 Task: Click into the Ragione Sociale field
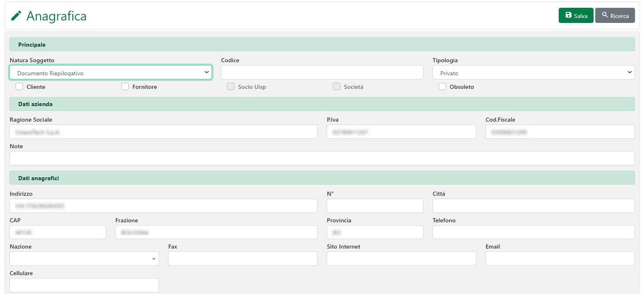click(163, 132)
